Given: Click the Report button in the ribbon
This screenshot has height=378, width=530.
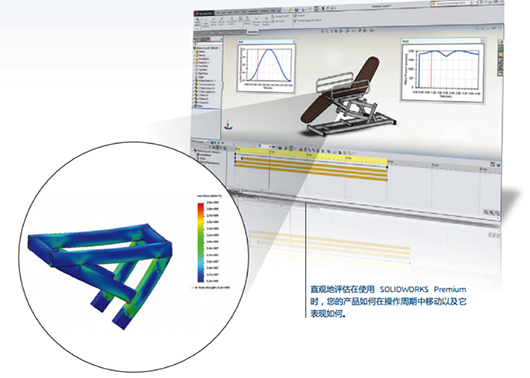Looking at the screenshot, I should point(299,16).
